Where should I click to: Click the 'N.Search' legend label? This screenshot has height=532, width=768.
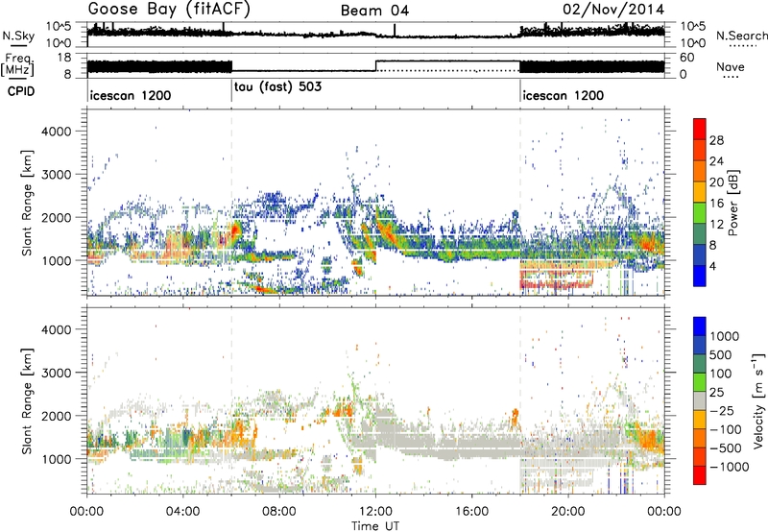point(741,36)
